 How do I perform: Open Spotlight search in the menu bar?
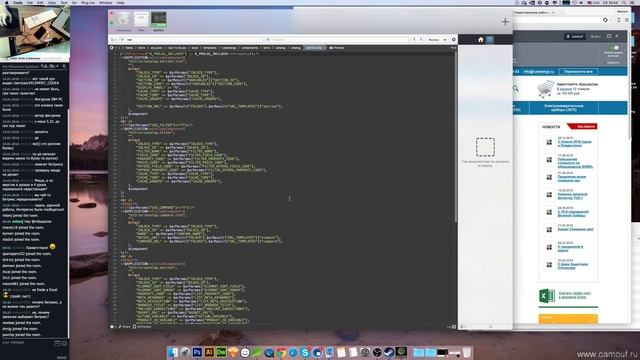click(x=624, y=2)
